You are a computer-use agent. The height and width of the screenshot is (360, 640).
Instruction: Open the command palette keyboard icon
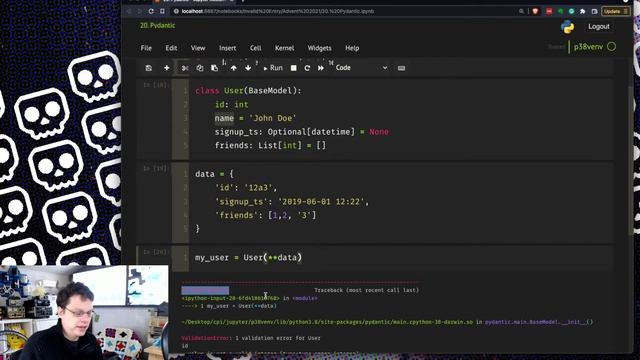401,68
